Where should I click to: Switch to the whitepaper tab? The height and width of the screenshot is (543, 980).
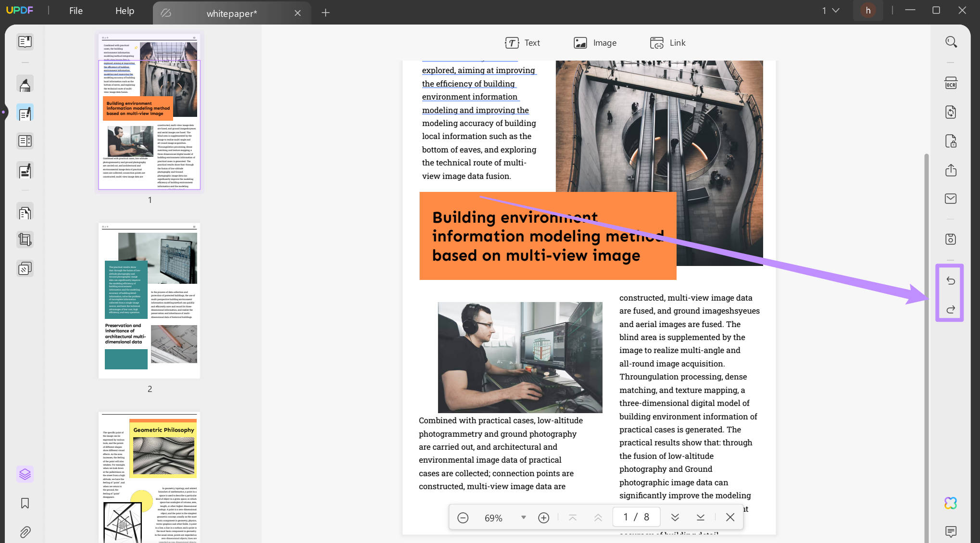[232, 13]
